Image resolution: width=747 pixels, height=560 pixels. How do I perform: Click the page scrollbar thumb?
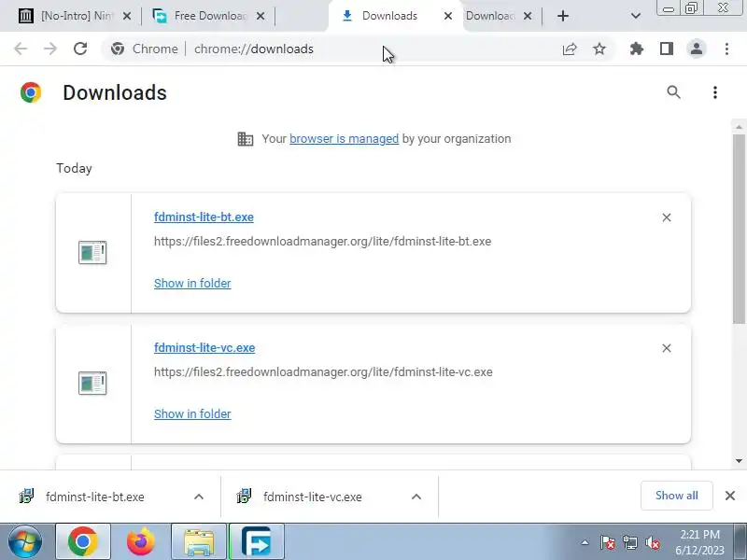tap(739, 229)
